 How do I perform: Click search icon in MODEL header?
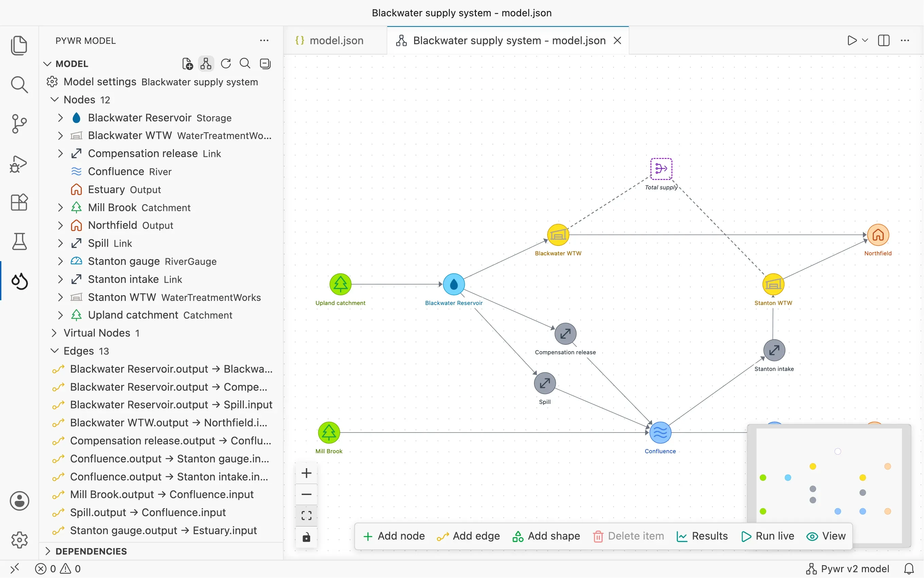(245, 64)
